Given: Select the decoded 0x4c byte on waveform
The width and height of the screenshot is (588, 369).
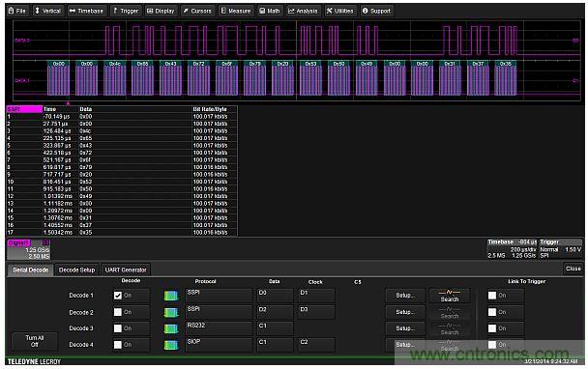Looking at the screenshot, I should [115, 64].
